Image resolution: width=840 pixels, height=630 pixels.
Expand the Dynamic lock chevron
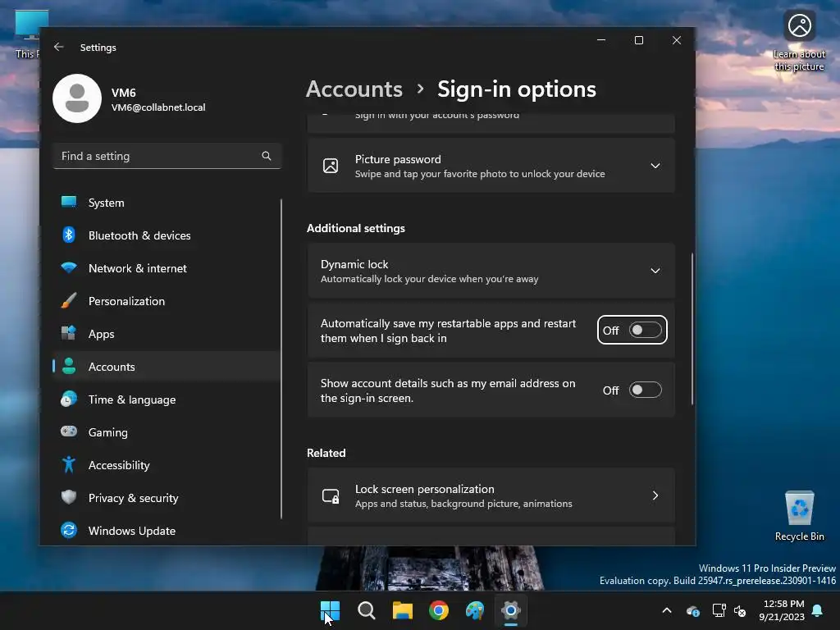(655, 271)
